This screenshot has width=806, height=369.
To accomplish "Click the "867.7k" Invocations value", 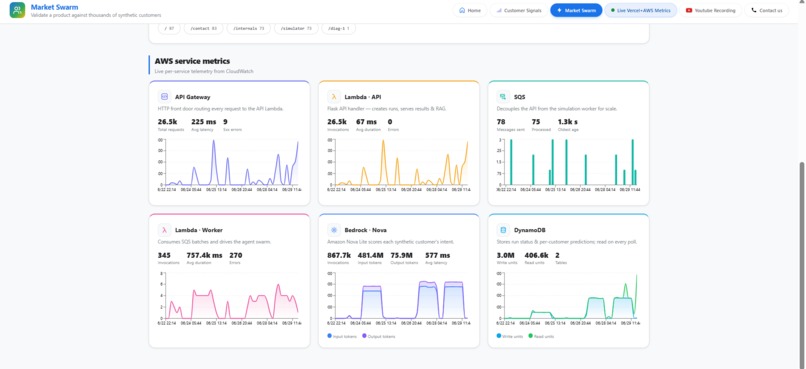I will [x=339, y=255].
